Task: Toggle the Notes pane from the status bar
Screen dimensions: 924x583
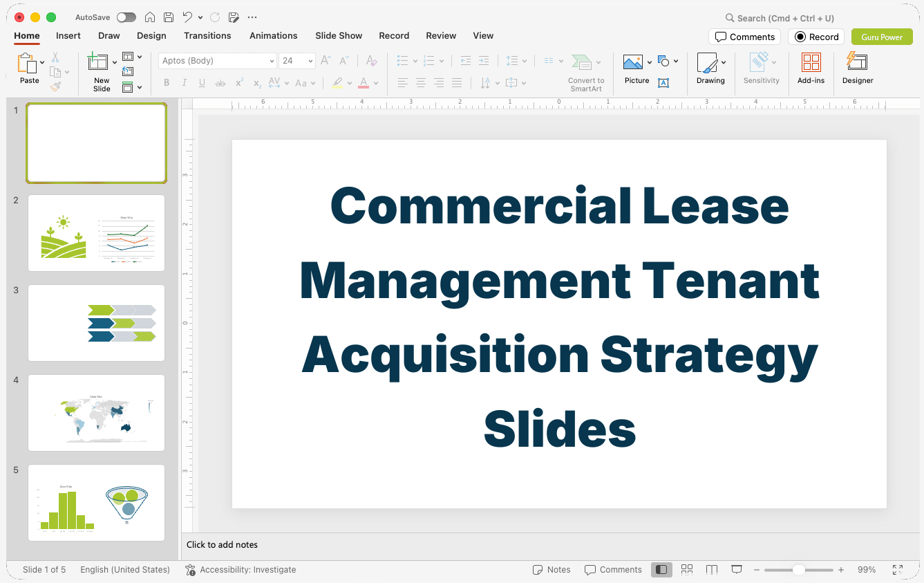Action: pyautogui.click(x=551, y=570)
